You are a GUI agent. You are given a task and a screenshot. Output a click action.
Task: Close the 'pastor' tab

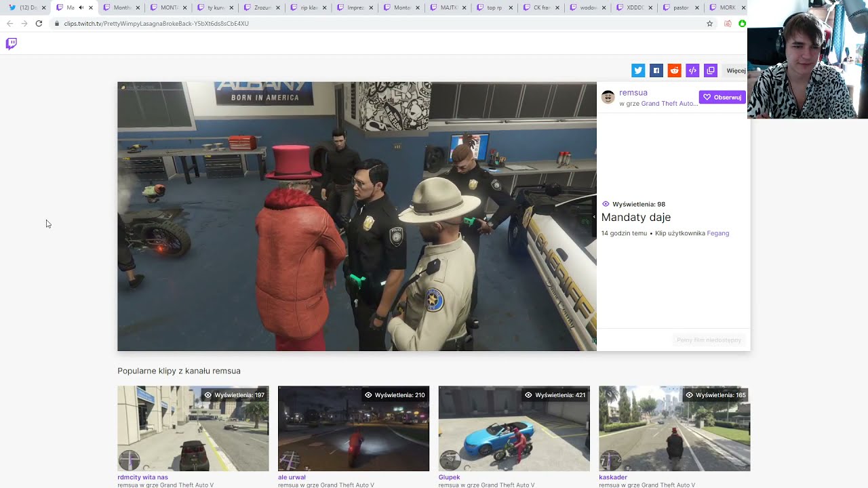coord(697,7)
